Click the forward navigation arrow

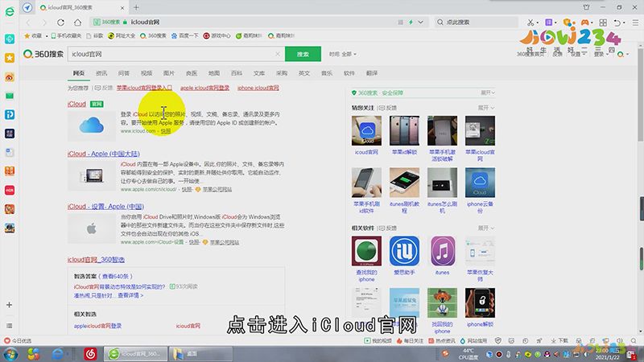tap(44, 23)
